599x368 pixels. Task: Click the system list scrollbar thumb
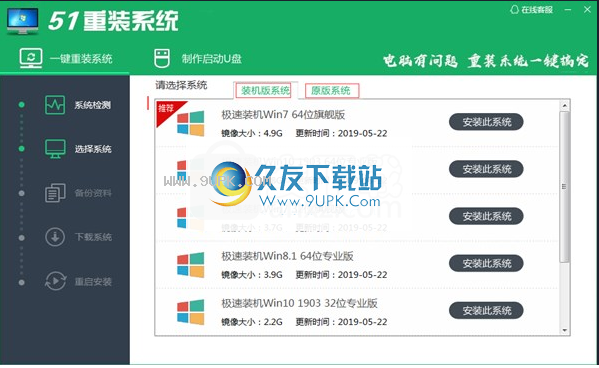pyautogui.click(x=565, y=186)
